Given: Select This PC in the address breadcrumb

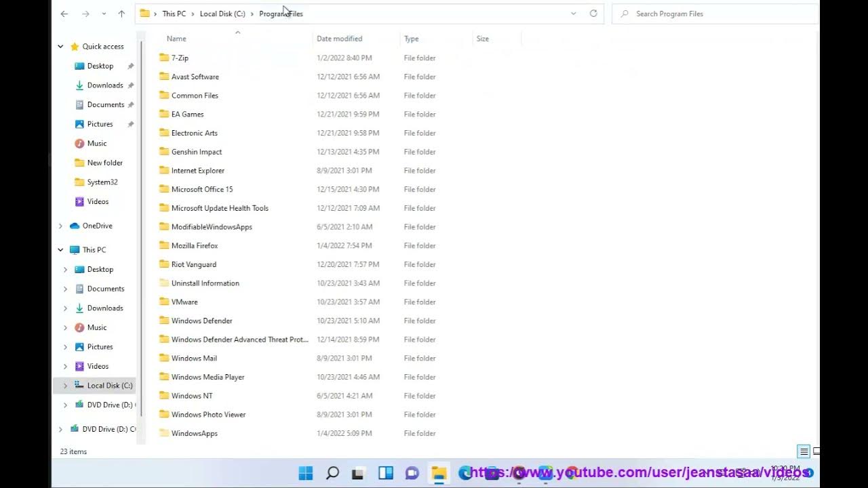Looking at the screenshot, I should [x=174, y=14].
